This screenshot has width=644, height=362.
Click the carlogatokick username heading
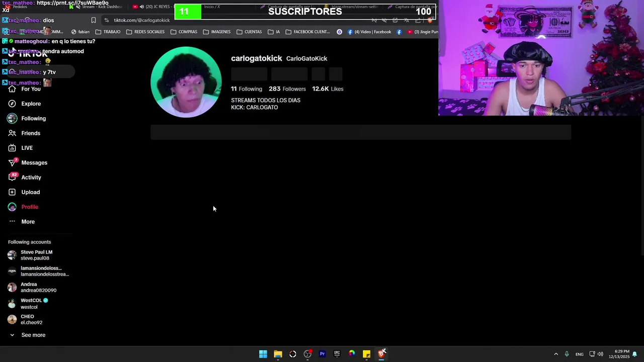coord(257,58)
